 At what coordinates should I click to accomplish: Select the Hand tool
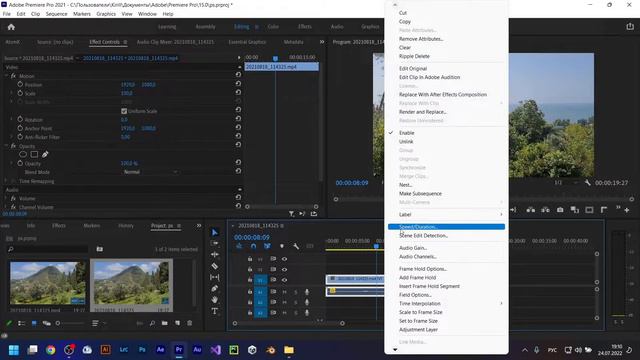click(x=215, y=300)
